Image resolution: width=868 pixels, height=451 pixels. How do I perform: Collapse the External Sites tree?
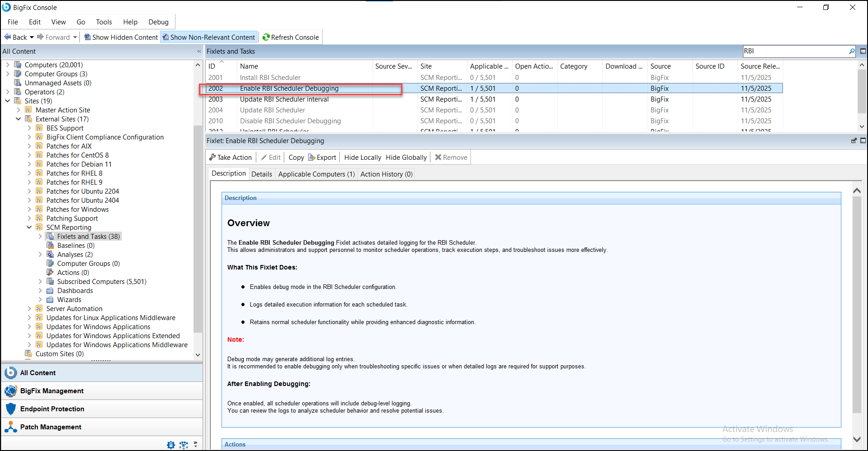tap(18, 119)
